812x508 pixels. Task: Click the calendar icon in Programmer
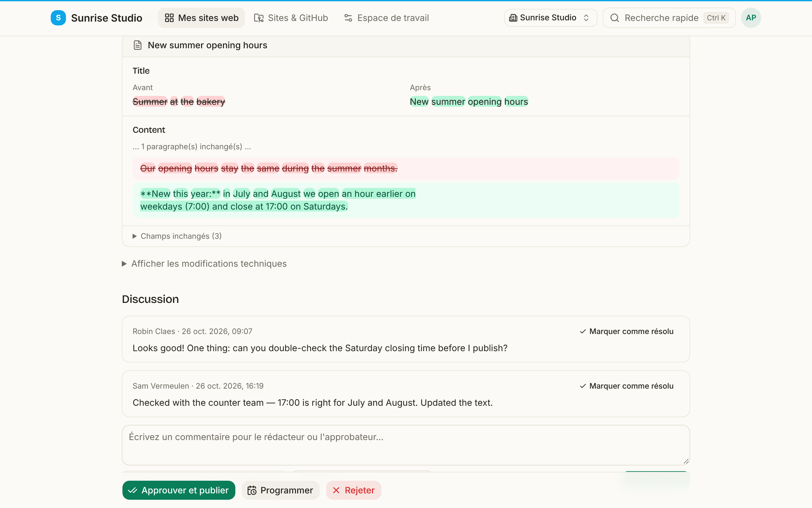point(252,491)
